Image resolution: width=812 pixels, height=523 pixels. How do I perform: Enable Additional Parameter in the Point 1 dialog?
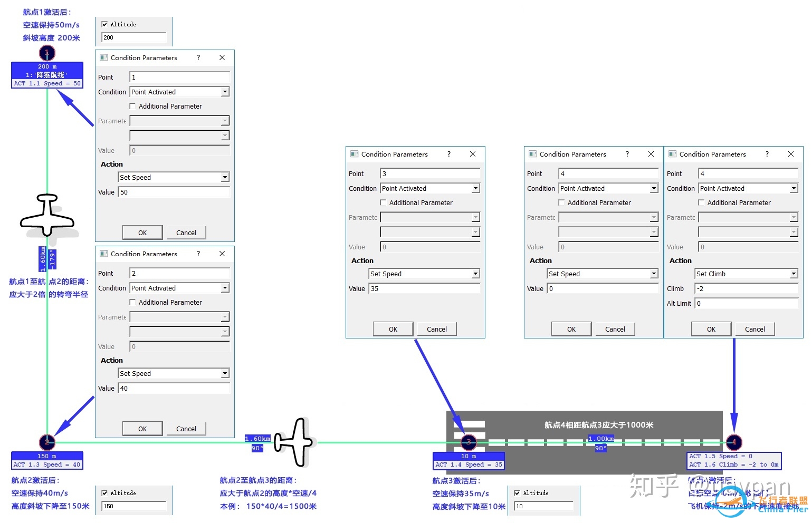point(133,106)
